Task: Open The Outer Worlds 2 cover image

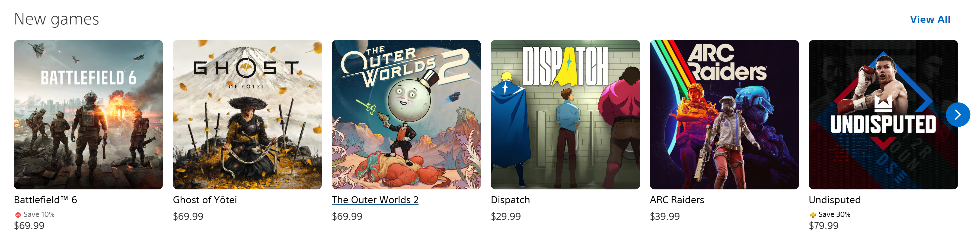Action: point(406,114)
